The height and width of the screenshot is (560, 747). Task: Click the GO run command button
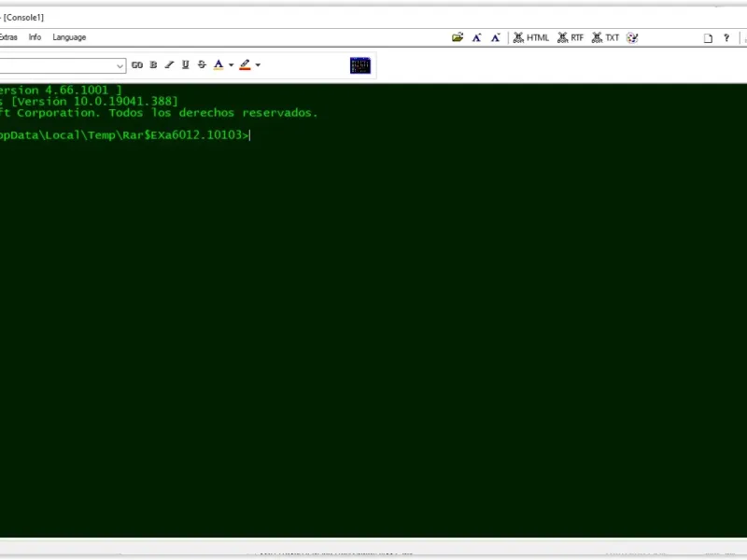pyautogui.click(x=137, y=64)
